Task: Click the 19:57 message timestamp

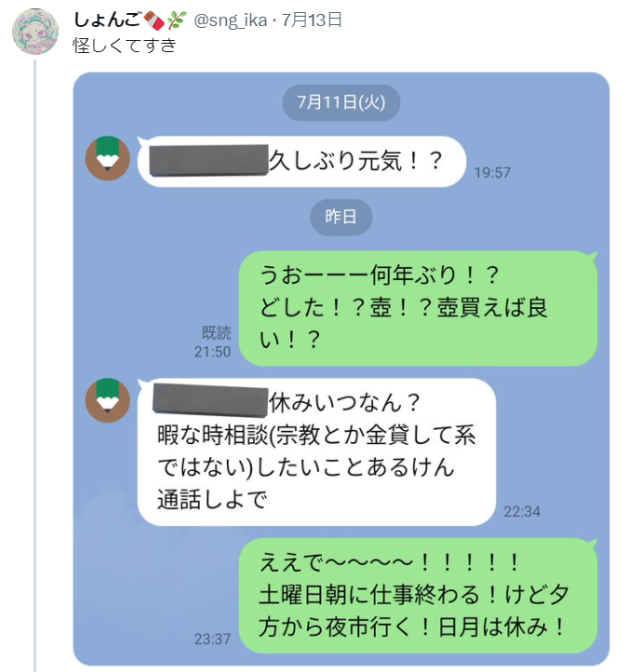Action: pyautogui.click(x=492, y=173)
